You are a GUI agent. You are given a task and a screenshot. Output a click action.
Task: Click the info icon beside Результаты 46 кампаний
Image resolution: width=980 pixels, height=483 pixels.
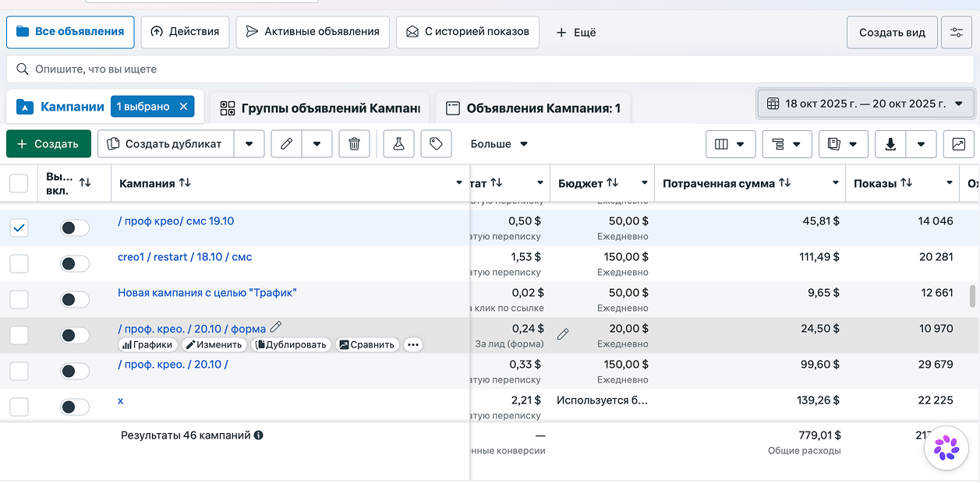coord(259,435)
